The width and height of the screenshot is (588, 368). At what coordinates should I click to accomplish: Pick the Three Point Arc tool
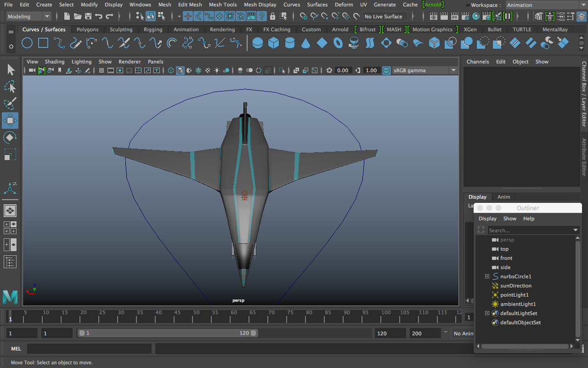click(91, 43)
